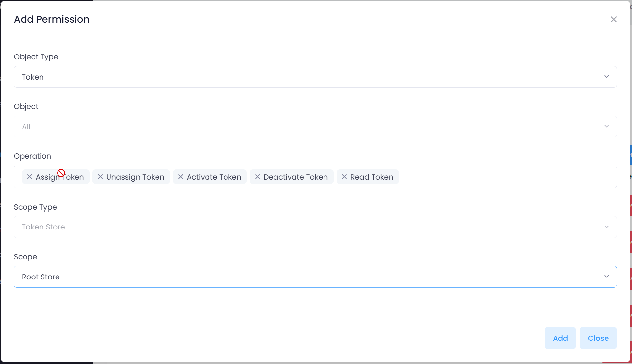Click the Read Token label chip
632x364 pixels.
pos(372,177)
